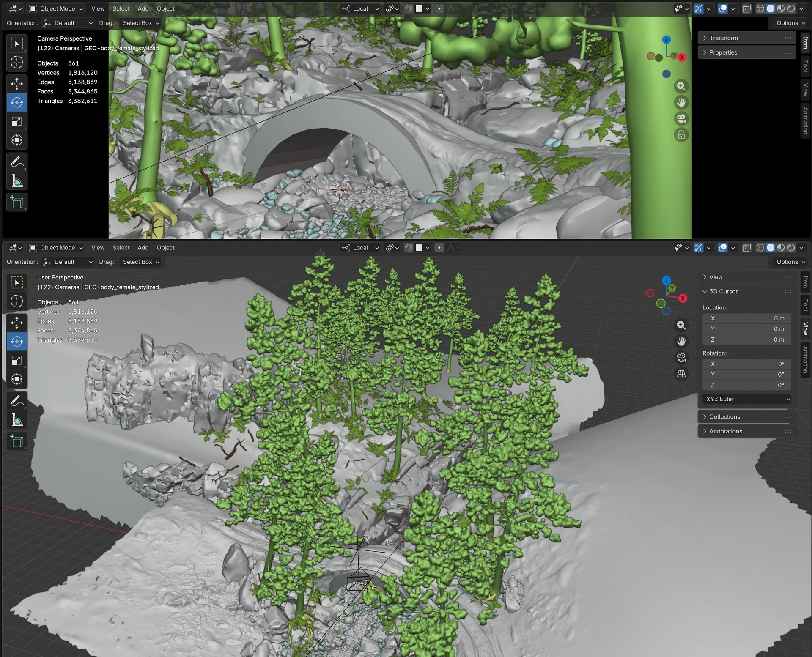
Task: Open XYZ Euler rotation mode dropdown
Action: pos(747,399)
